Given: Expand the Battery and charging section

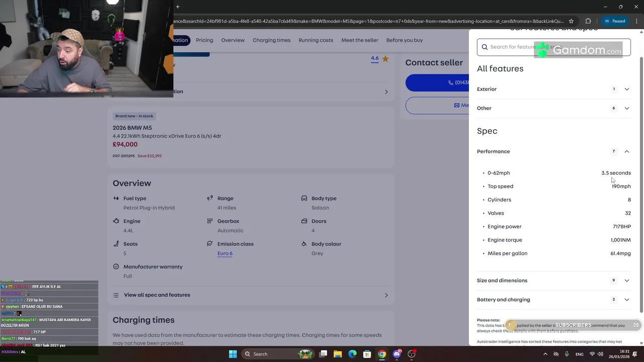Looking at the screenshot, I should [x=553, y=300].
